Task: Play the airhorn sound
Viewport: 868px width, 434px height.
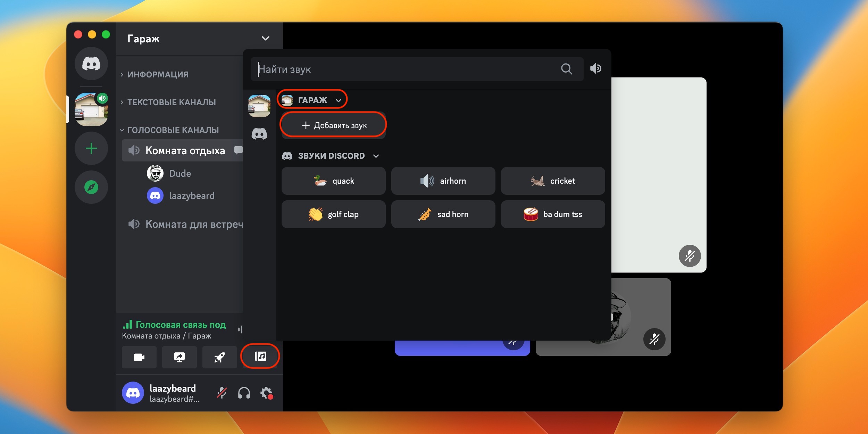Action: point(443,181)
